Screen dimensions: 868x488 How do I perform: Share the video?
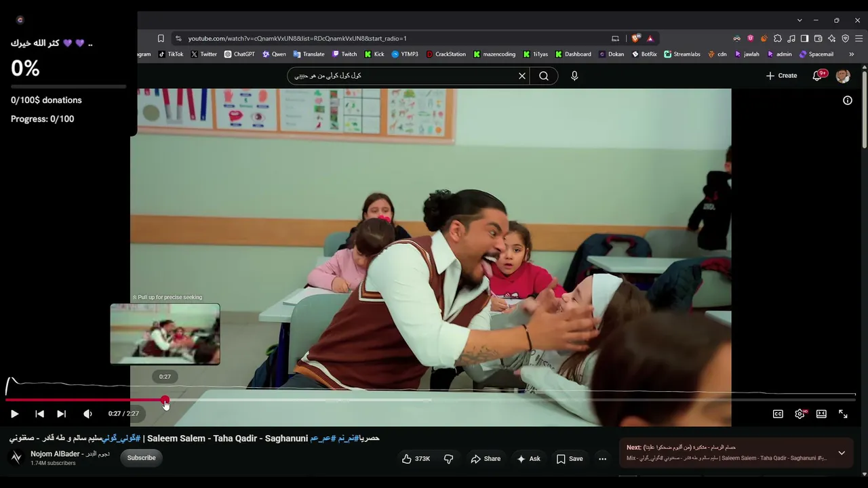[486, 459]
